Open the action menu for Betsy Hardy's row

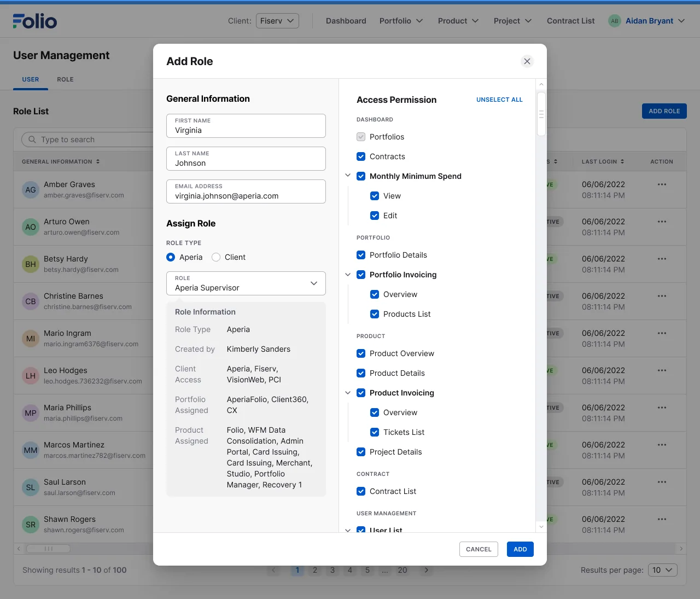pos(662,259)
